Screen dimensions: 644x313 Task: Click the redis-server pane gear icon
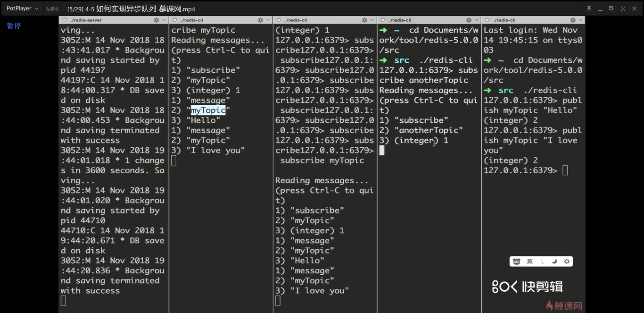pos(157,20)
